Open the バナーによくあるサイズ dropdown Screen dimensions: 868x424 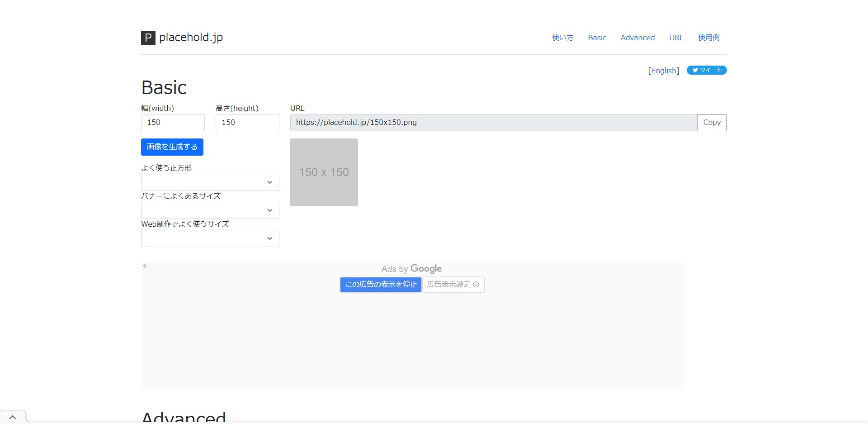click(210, 210)
